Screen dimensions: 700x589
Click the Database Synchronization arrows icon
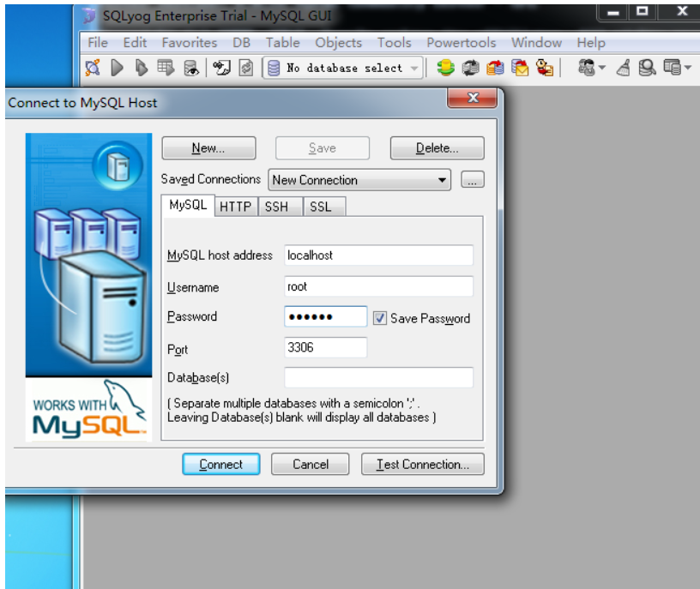[x=470, y=68]
